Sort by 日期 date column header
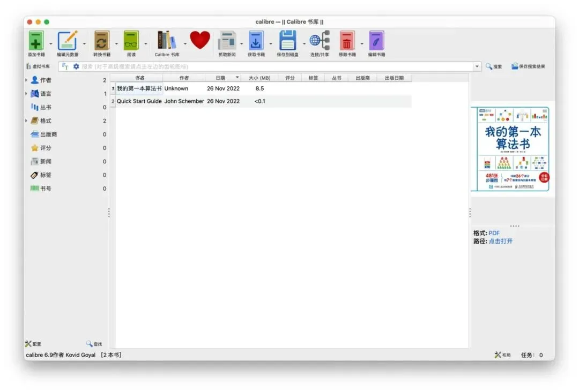This screenshot has height=392, width=579. (224, 78)
